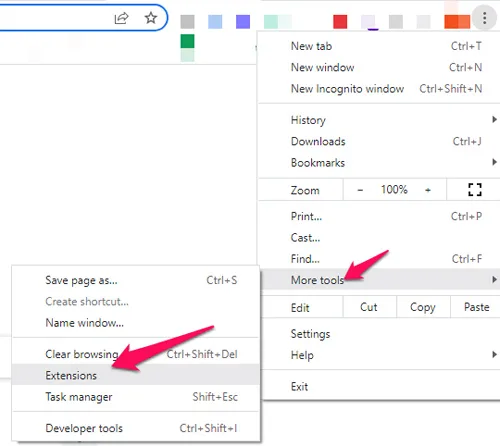500x446 pixels.
Task: Open a New Incognito window
Action: click(x=379, y=89)
